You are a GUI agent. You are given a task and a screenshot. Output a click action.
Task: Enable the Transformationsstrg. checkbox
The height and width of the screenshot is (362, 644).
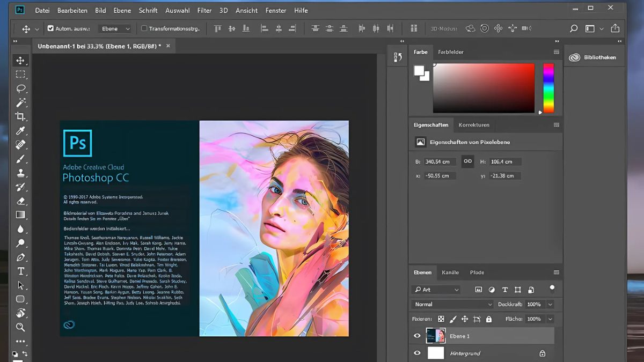pos(144,28)
